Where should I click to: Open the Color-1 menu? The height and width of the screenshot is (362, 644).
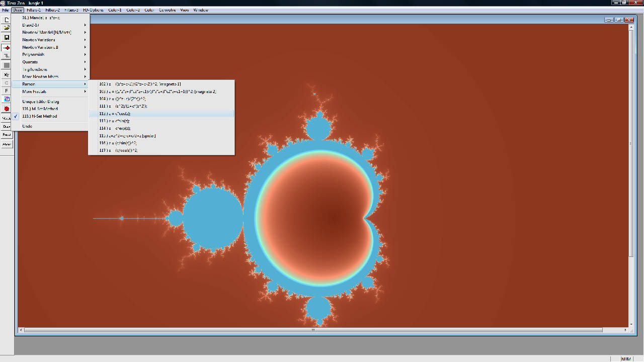115,10
